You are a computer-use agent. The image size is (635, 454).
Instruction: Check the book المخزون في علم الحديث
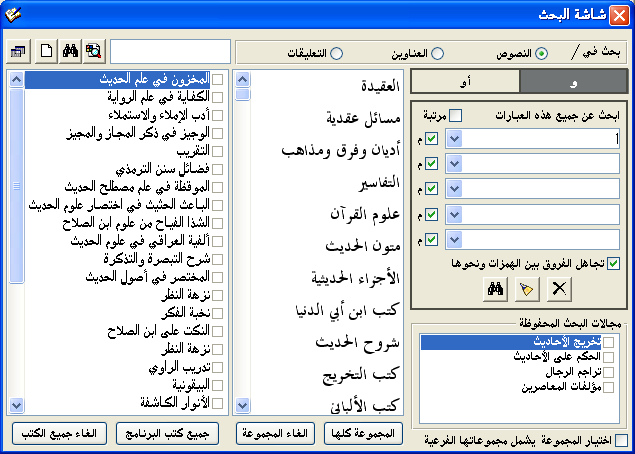(x=217, y=79)
